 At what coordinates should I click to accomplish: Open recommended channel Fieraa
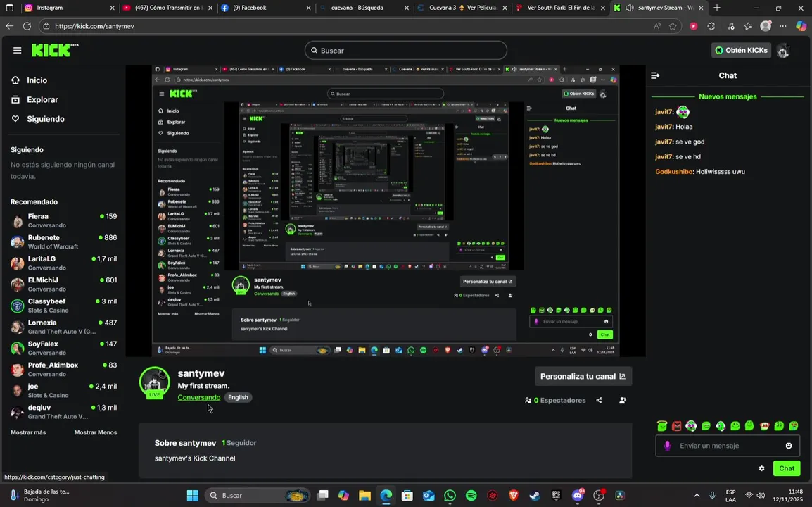(x=64, y=220)
